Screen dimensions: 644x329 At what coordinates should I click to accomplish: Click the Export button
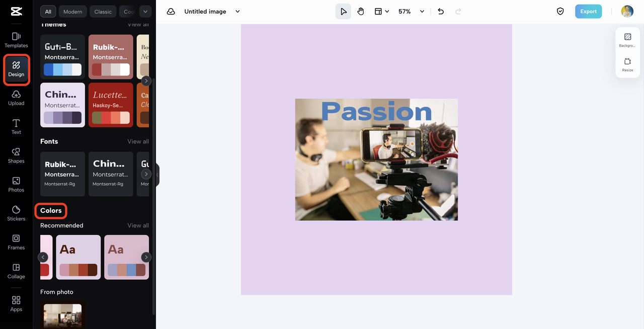(x=588, y=12)
